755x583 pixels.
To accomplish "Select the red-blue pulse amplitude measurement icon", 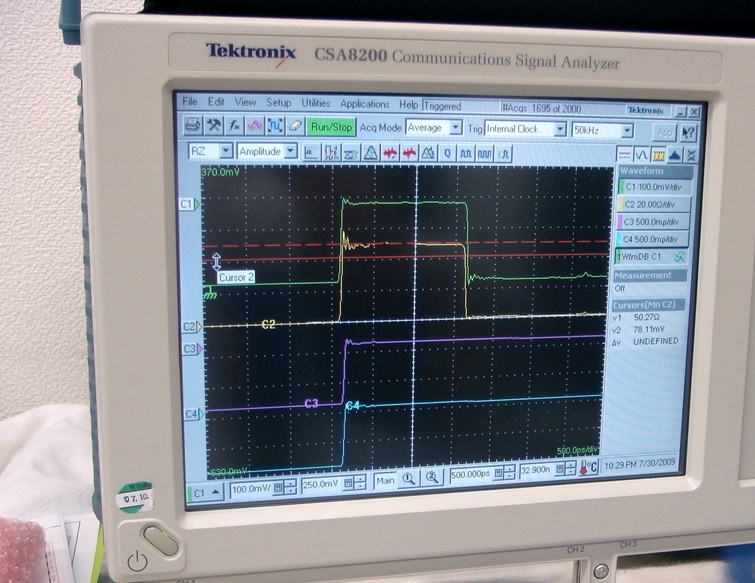I will pyautogui.click(x=331, y=153).
